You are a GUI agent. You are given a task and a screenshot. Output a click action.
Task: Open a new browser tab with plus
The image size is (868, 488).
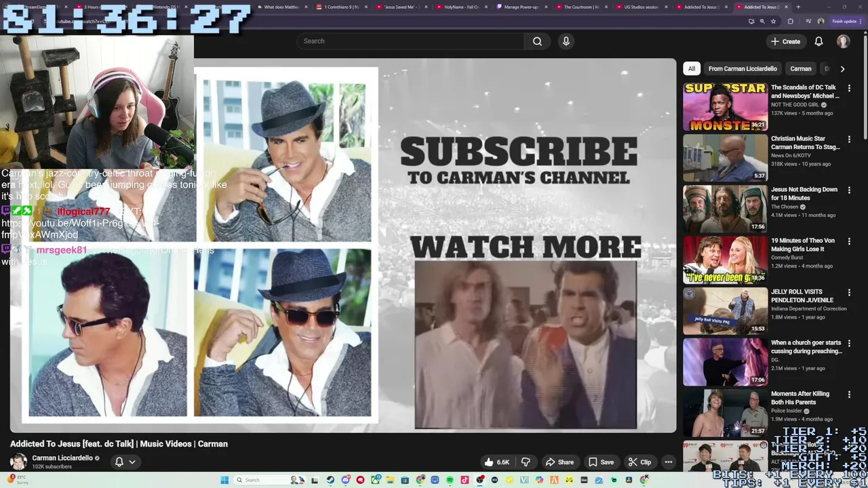[798, 7]
